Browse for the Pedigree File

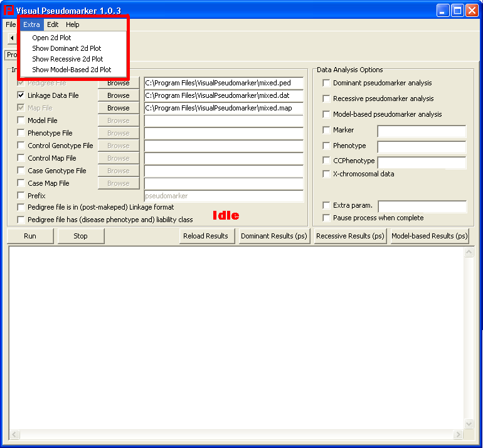(x=119, y=83)
